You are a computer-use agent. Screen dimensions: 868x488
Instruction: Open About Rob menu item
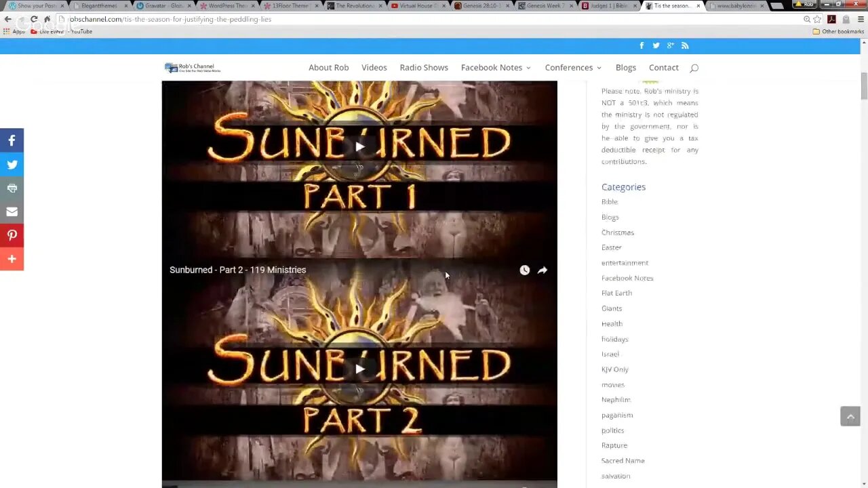[329, 68]
